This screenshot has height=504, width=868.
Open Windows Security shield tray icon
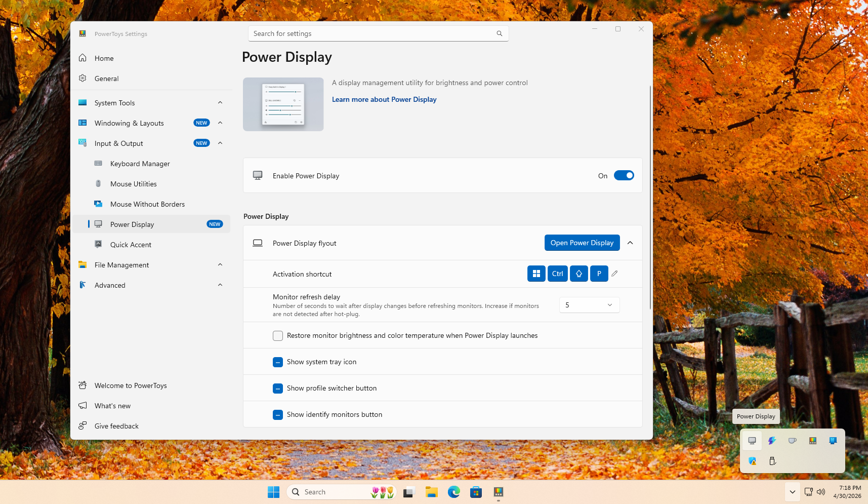(752, 461)
